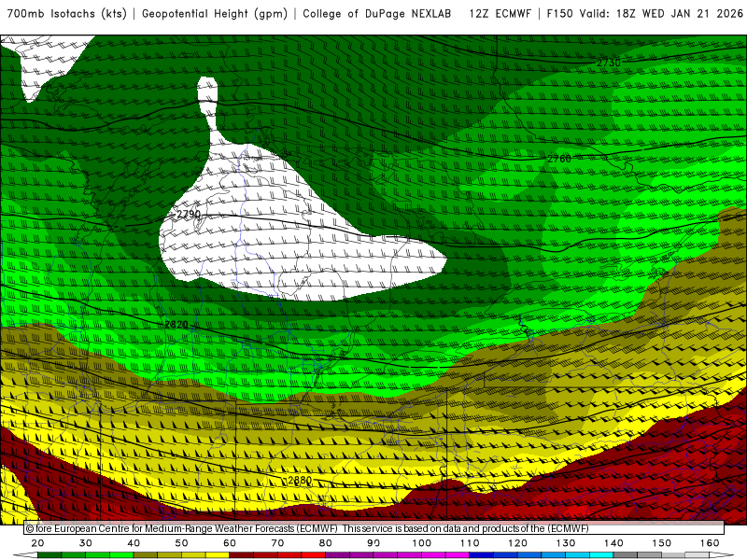Click the '12Z ECMWF' model run label

click(x=500, y=14)
